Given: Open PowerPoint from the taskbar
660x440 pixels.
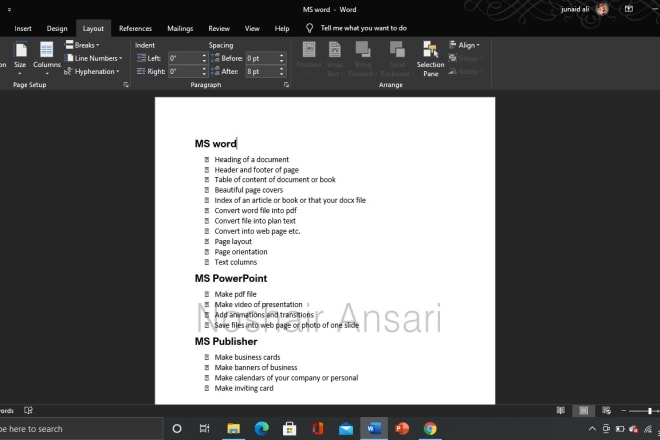Looking at the screenshot, I should click(x=402, y=429).
